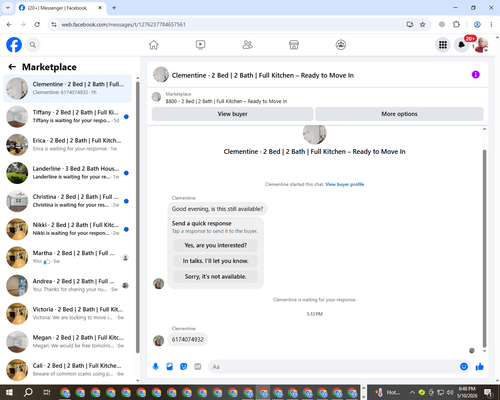Image resolution: width=500 pixels, height=400 pixels.
Task: Select Clementine conversation in the list
Action: click(x=67, y=88)
